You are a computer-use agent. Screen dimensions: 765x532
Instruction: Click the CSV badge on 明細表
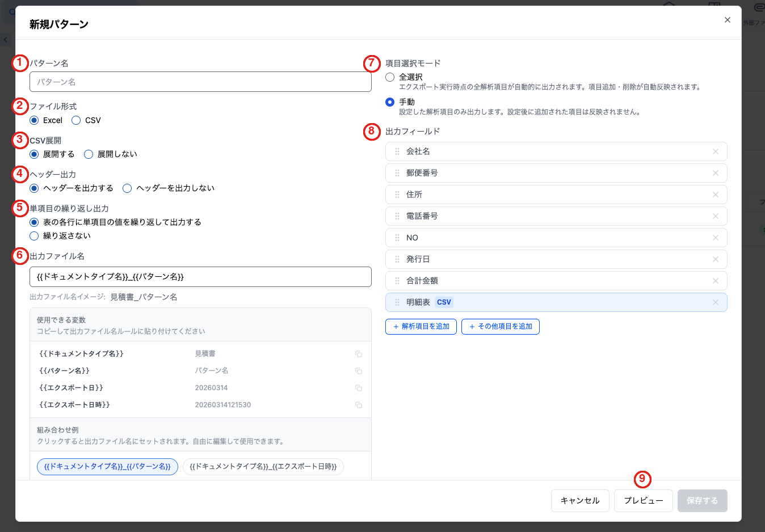pos(444,302)
